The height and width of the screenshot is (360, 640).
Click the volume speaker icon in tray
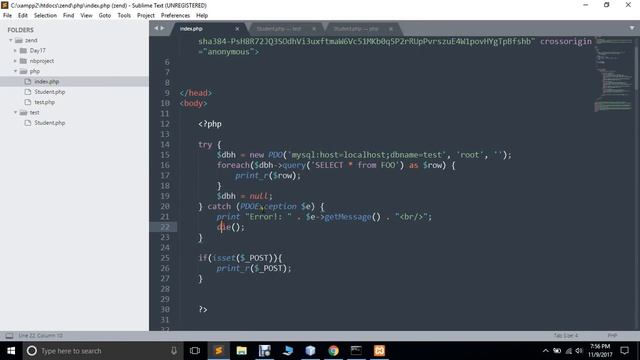pyautogui.click(x=579, y=351)
